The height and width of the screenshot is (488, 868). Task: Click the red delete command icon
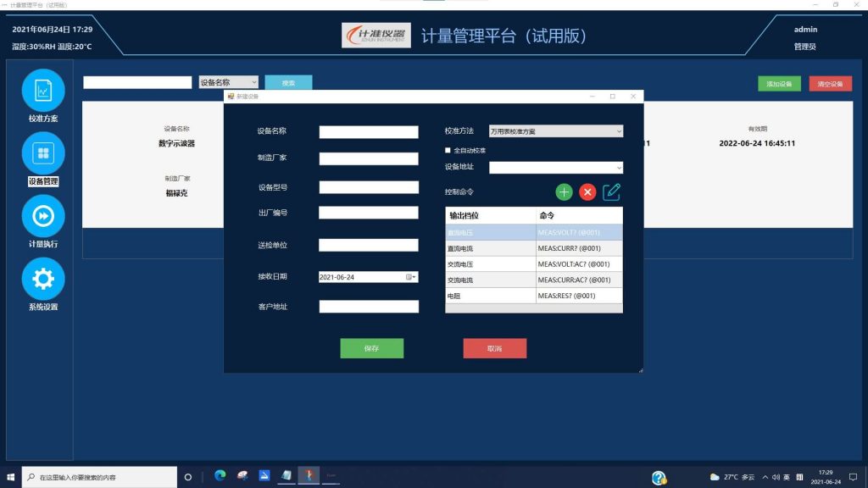click(x=587, y=192)
